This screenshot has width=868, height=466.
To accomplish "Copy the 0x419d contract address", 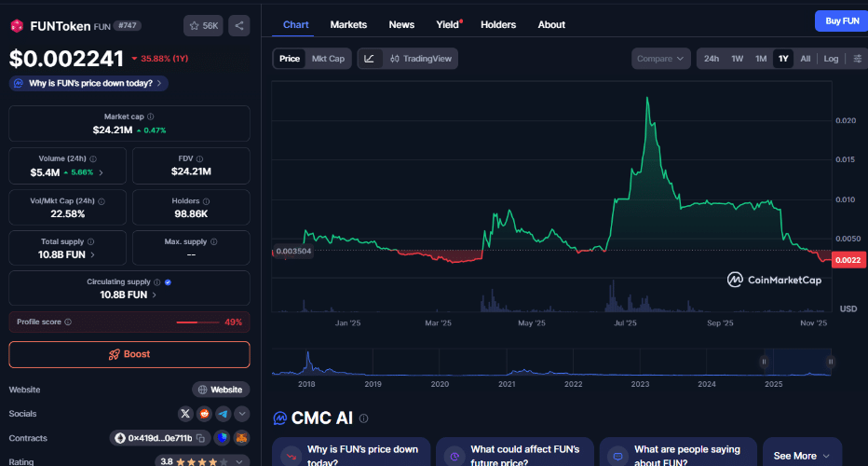I will tap(156, 438).
